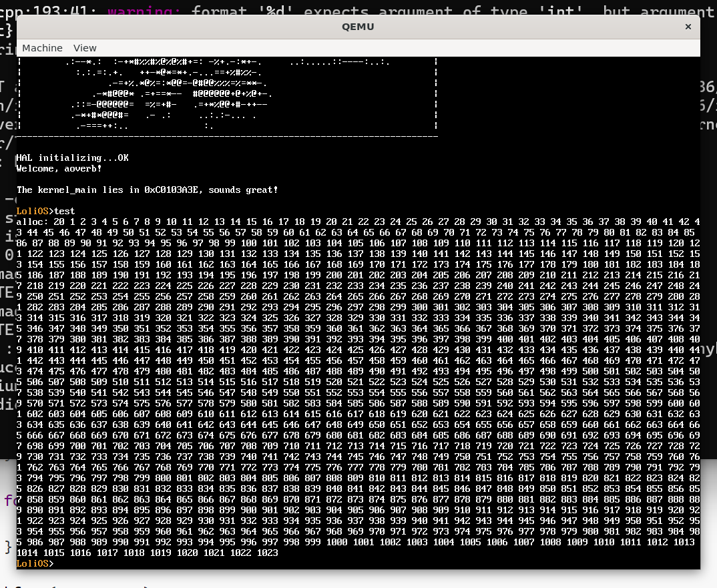Click the dashed separator line below logo
This screenshot has height=588, width=717.
tap(227, 136)
